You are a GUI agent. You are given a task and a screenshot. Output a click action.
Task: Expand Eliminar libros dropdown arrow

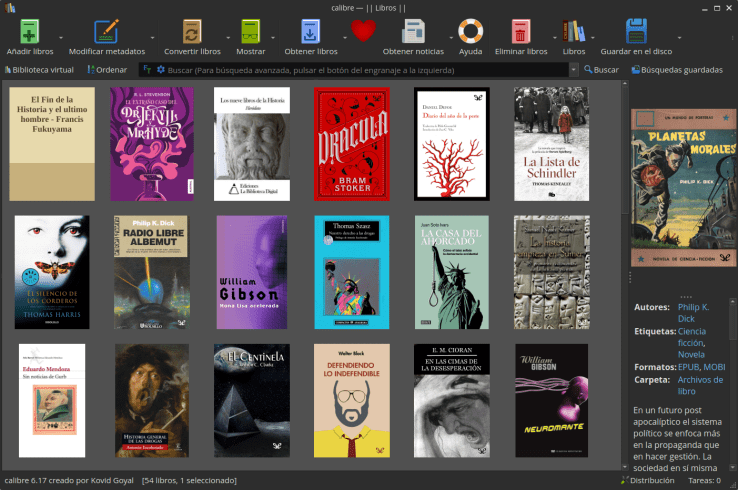coord(554,38)
